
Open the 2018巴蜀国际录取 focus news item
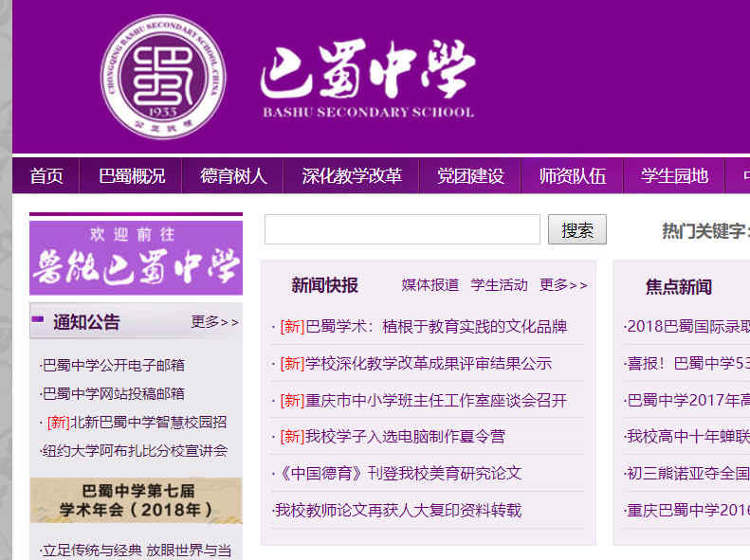[x=686, y=327]
